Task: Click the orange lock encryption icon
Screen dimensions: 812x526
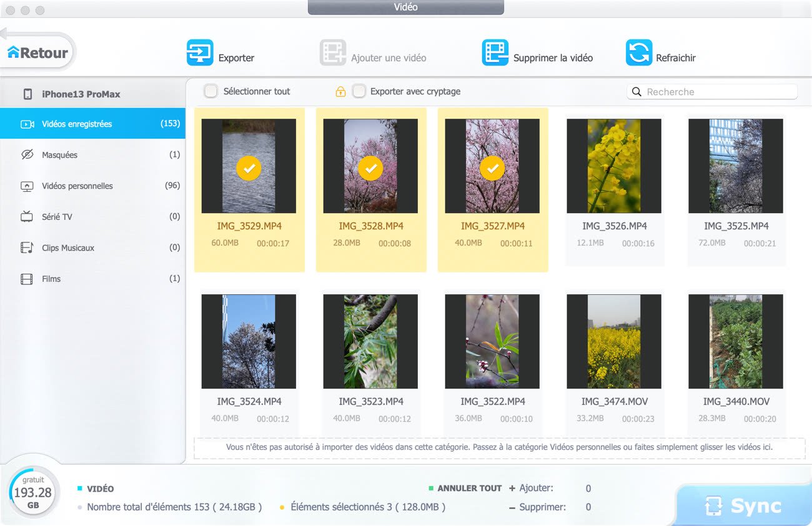Action: [340, 92]
